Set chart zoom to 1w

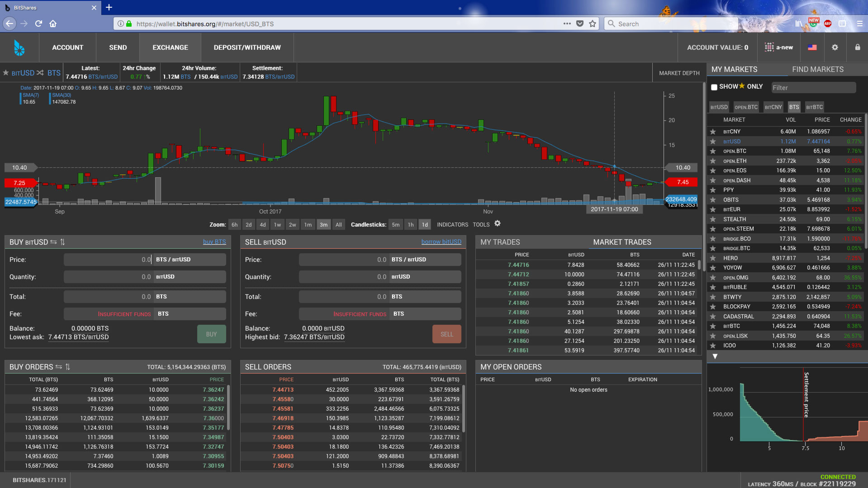coord(277,225)
